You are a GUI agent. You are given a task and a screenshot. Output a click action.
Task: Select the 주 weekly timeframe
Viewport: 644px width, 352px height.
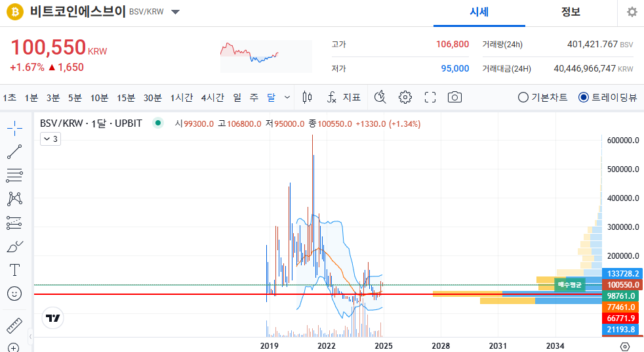tap(254, 98)
